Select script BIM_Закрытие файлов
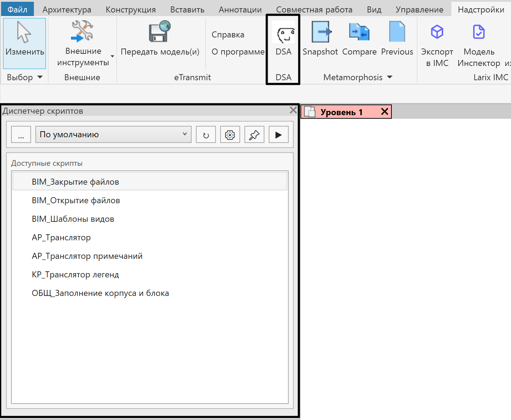 click(150, 182)
